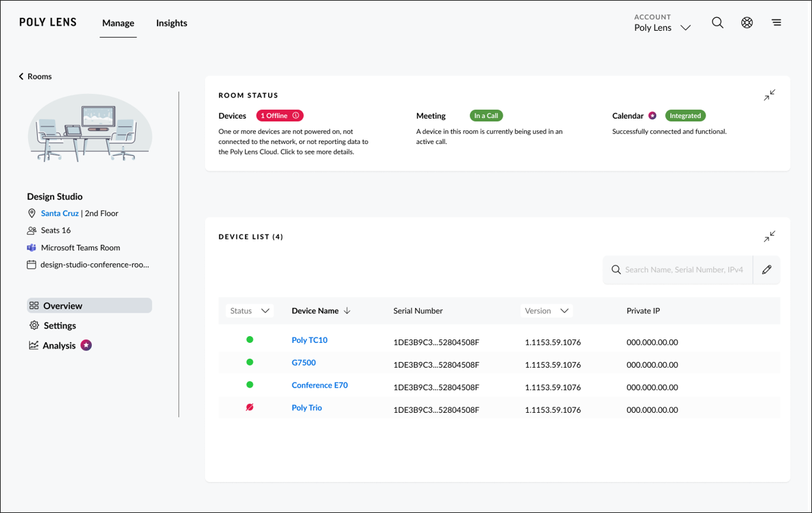Click the location pin icon beside Santa Cruz
Image resolution: width=812 pixels, height=513 pixels.
click(x=32, y=213)
